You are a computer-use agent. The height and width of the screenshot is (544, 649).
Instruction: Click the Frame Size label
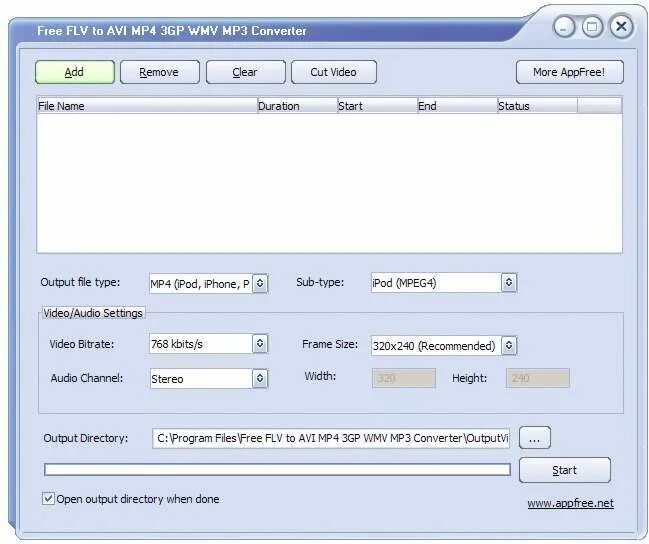330,344
